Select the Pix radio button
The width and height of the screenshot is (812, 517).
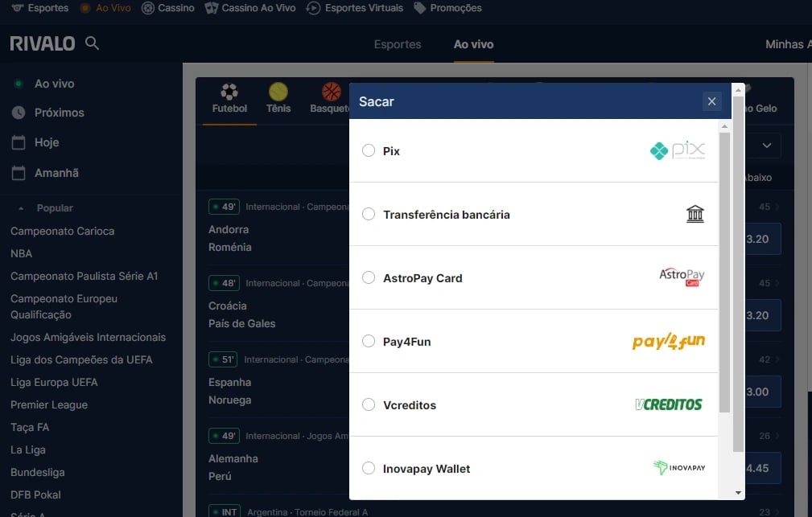point(369,150)
